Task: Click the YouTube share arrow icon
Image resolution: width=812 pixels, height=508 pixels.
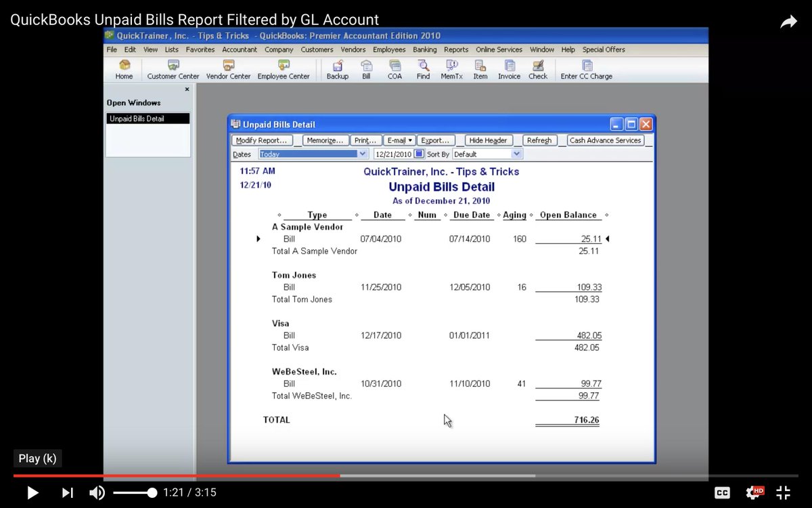Action: click(x=788, y=22)
